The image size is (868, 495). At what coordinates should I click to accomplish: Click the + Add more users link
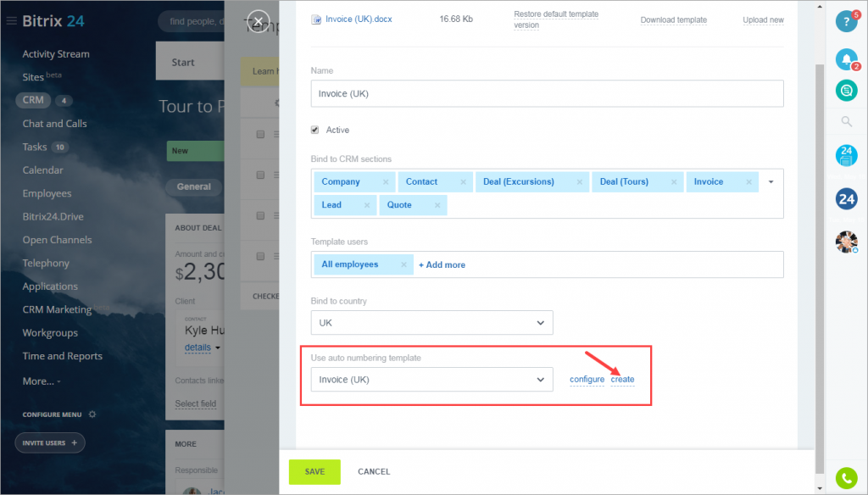point(442,265)
